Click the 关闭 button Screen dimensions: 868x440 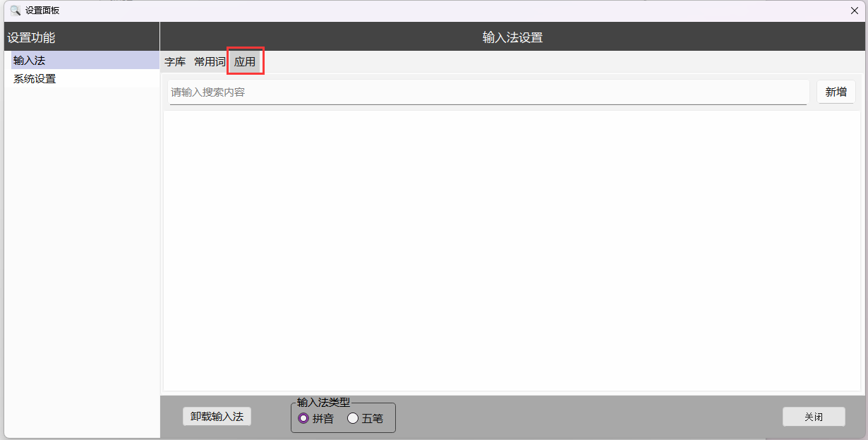(814, 417)
